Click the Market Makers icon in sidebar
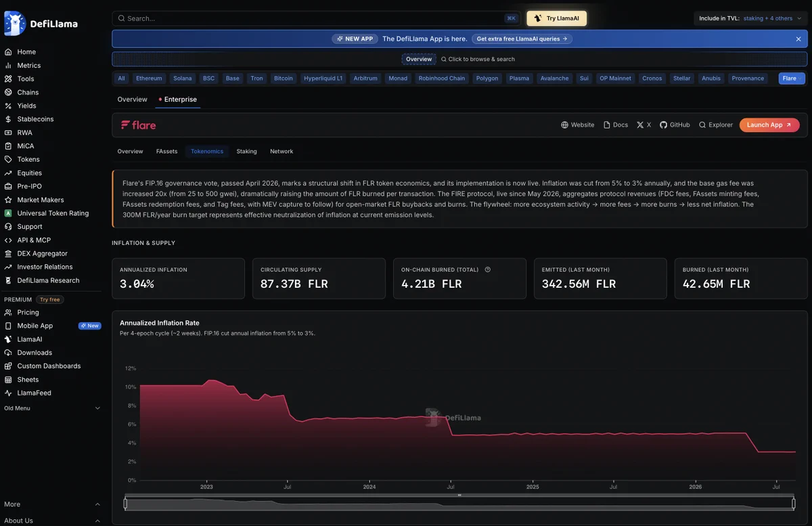Viewport: 812px width, 526px height. click(x=8, y=200)
